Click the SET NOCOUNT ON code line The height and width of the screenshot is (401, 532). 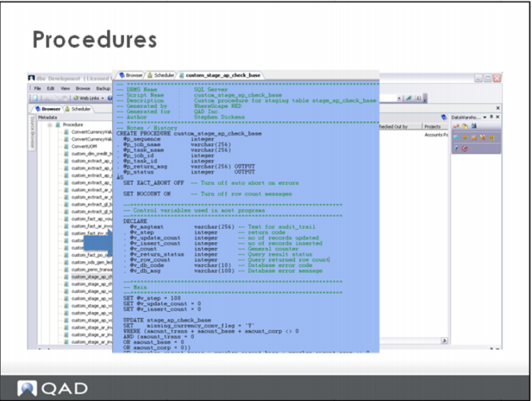click(207, 194)
